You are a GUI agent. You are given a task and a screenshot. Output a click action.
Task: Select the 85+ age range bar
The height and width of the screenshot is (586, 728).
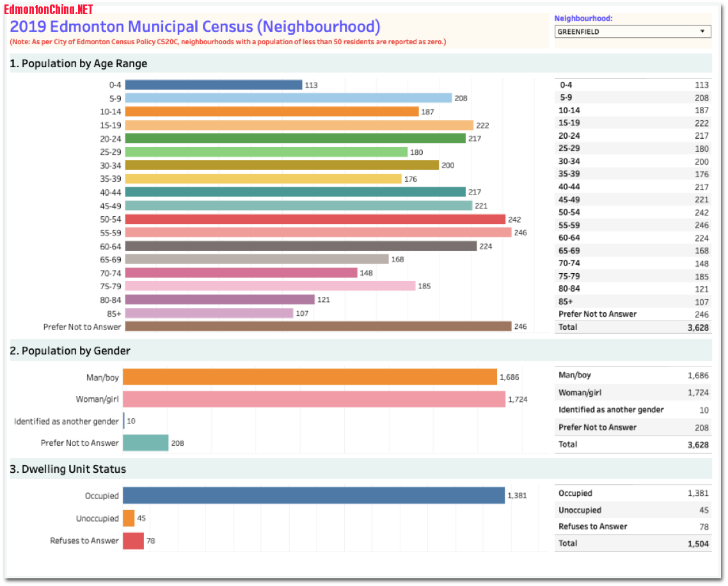209,313
